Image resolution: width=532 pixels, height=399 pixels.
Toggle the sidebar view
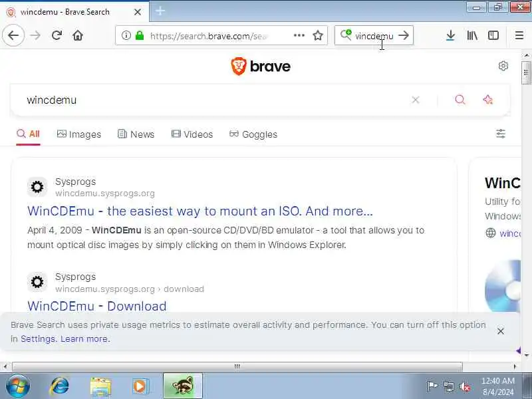[493, 35]
